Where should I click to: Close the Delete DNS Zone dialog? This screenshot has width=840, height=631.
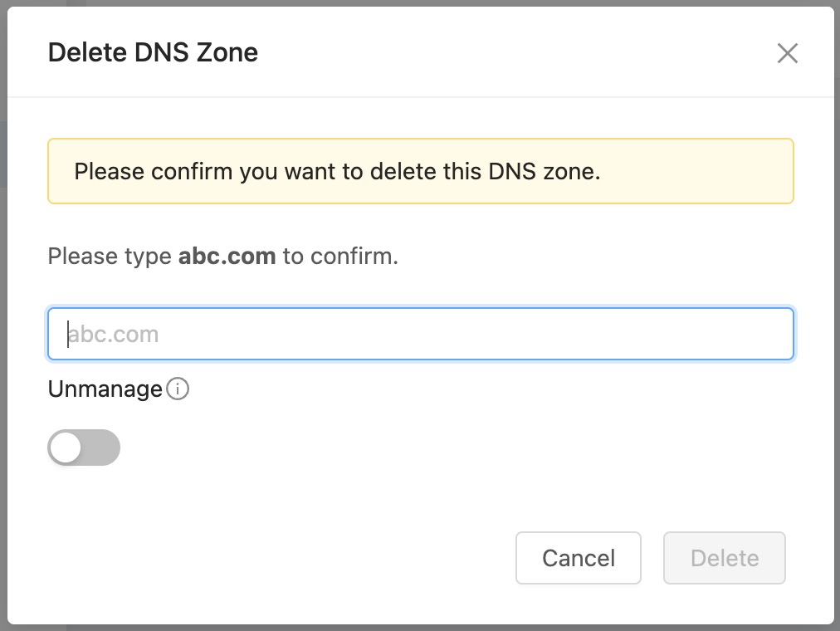787,53
